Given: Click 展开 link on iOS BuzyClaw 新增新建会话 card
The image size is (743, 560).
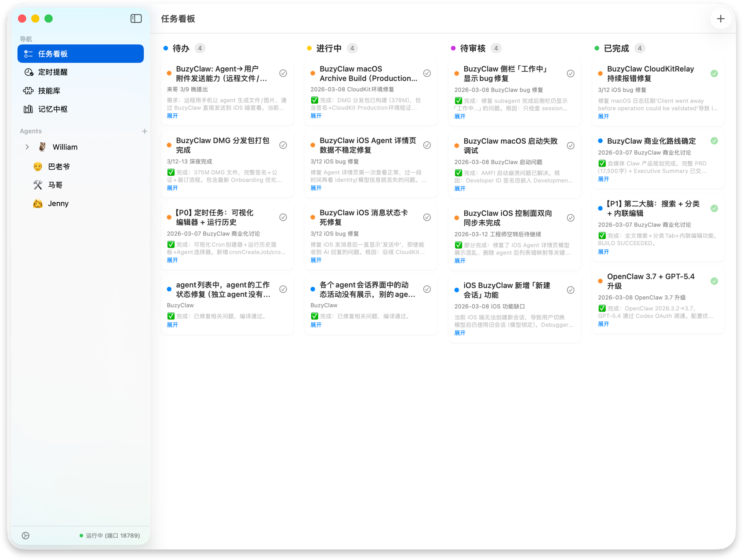Looking at the screenshot, I should coord(459,333).
